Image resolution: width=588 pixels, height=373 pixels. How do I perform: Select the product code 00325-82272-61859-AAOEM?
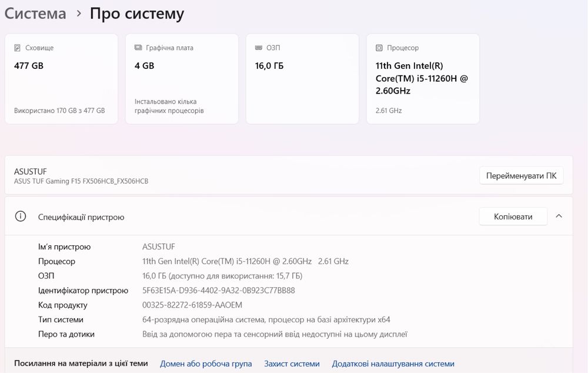click(x=192, y=305)
